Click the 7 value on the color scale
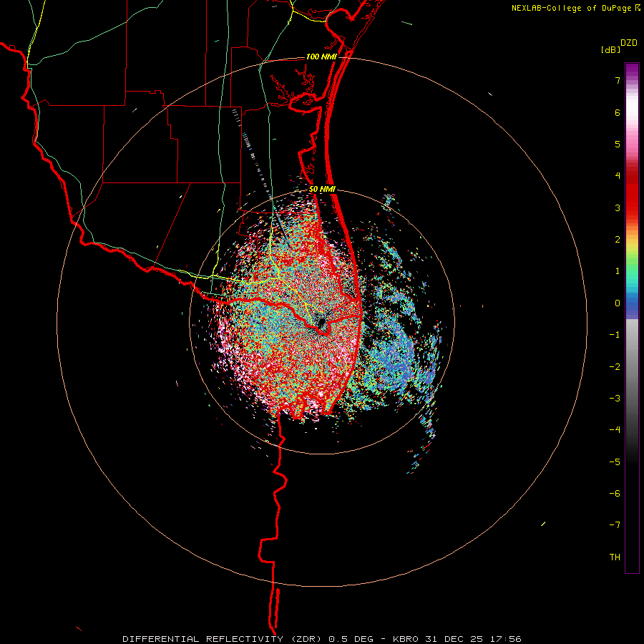This screenshot has height=644, width=644. 617,80
